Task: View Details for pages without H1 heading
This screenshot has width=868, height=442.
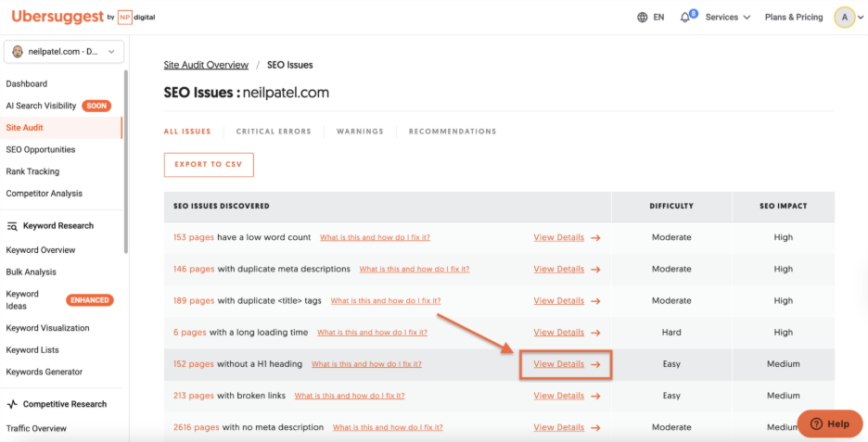Action: (558, 364)
